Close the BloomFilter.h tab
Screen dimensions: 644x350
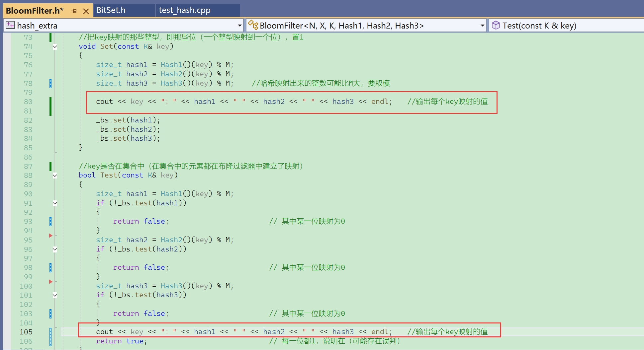click(86, 11)
